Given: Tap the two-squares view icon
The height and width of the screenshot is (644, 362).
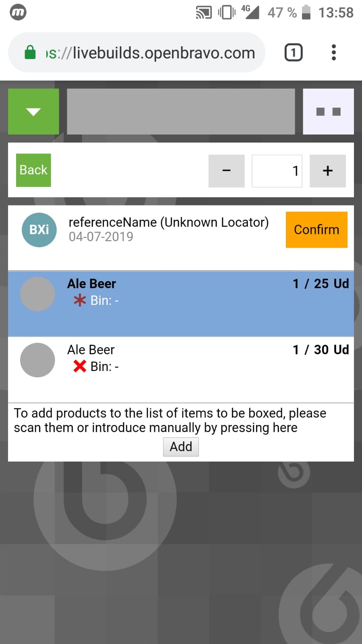Looking at the screenshot, I should (328, 112).
